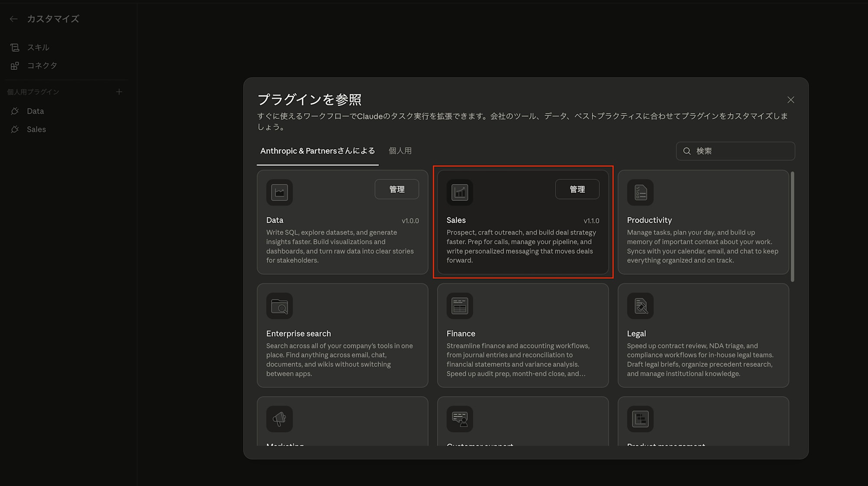868x486 pixels.
Task: Select the Sales plugin in sidebar
Action: tap(36, 129)
